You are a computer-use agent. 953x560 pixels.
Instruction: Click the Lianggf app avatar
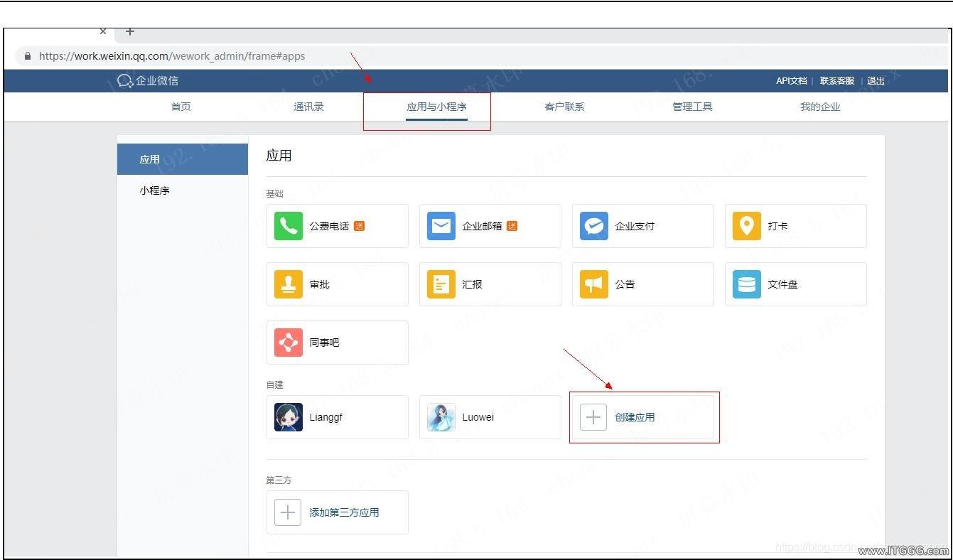[x=289, y=417]
